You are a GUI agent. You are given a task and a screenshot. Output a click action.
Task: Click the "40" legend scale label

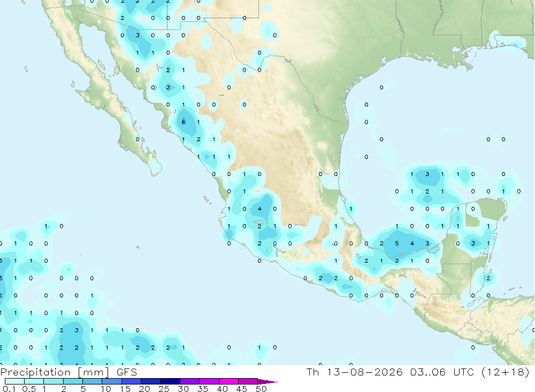tap(223, 389)
